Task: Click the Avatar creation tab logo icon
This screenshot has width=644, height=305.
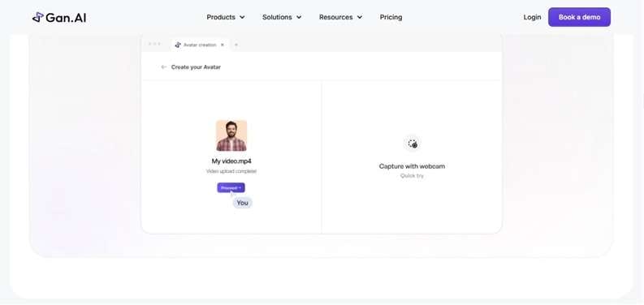Action: [x=178, y=45]
